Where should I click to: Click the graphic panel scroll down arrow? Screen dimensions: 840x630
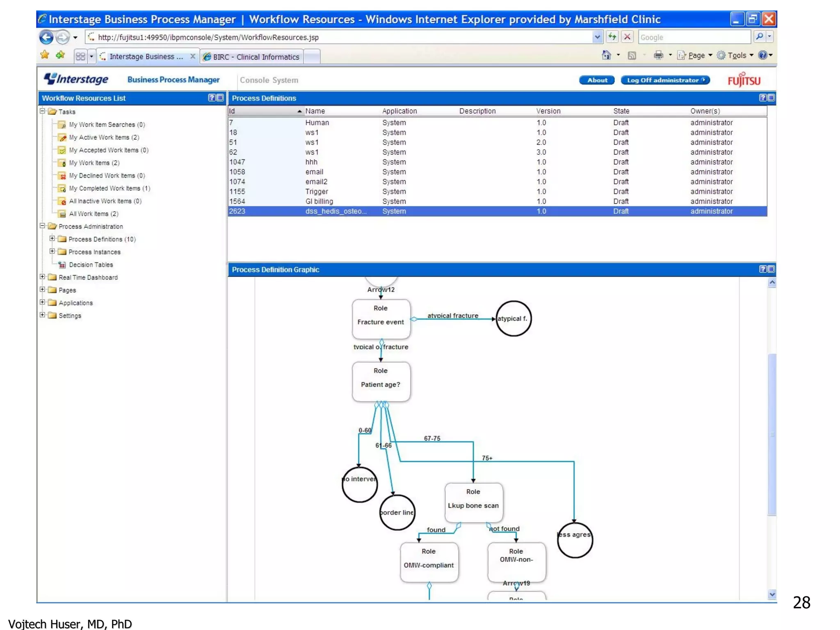pos(772,594)
